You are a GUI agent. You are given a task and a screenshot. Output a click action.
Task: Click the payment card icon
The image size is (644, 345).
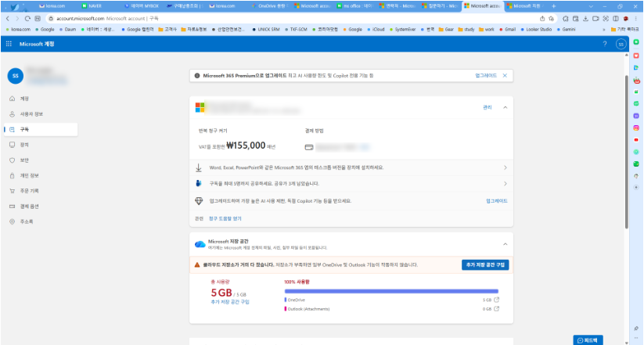309,147
